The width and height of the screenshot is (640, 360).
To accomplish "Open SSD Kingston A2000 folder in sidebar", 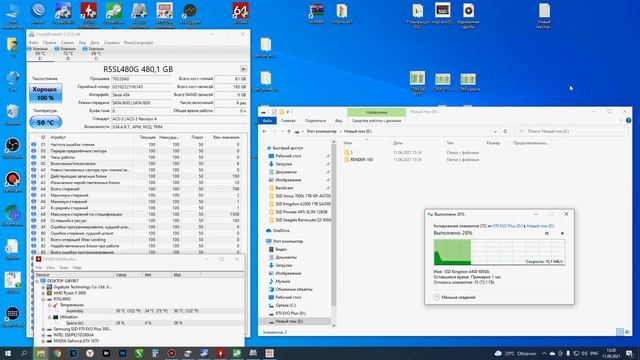I will coord(300,204).
